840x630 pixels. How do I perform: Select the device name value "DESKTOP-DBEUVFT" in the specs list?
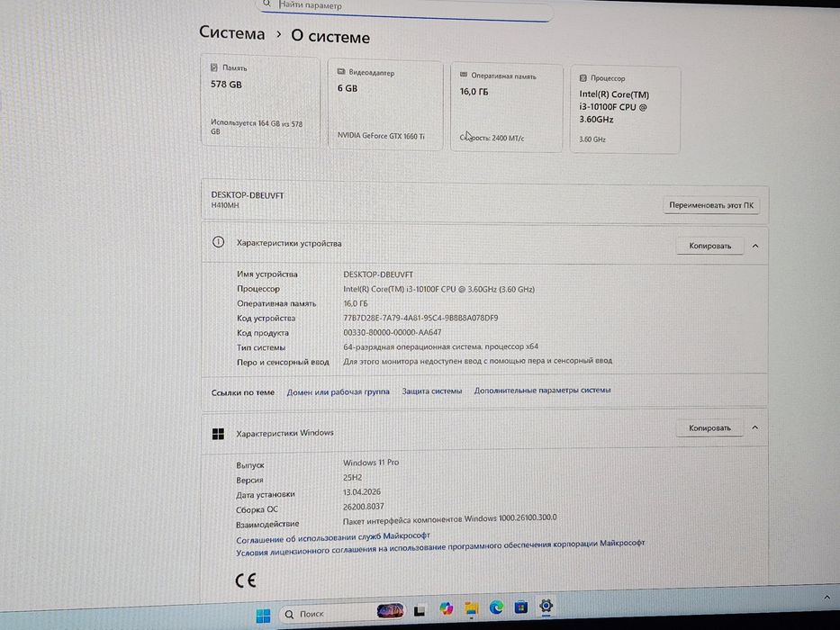[378, 274]
